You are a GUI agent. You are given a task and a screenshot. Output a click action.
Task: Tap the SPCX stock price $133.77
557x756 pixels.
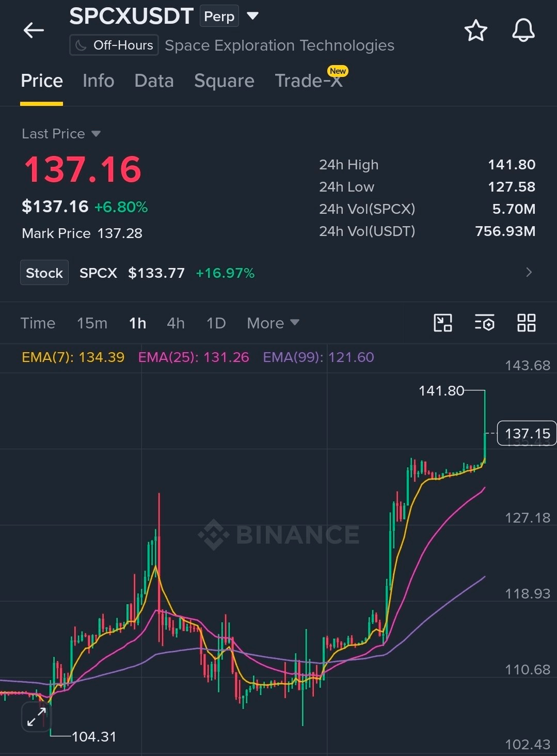click(156, 273)
